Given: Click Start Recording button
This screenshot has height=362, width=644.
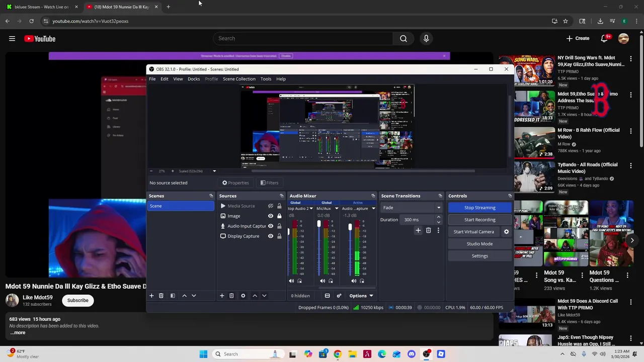Looking at the screenshot, I should coord(480,220).
